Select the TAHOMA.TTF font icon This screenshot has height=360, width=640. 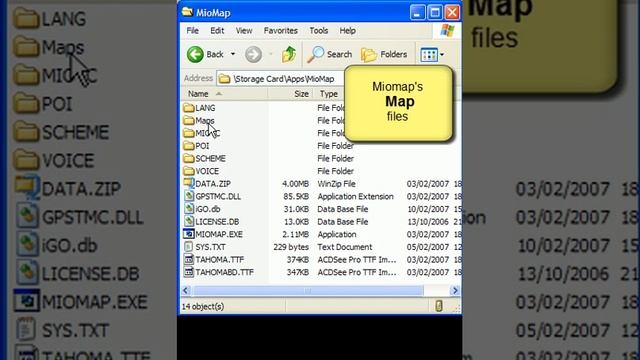[x=189, y=260]
